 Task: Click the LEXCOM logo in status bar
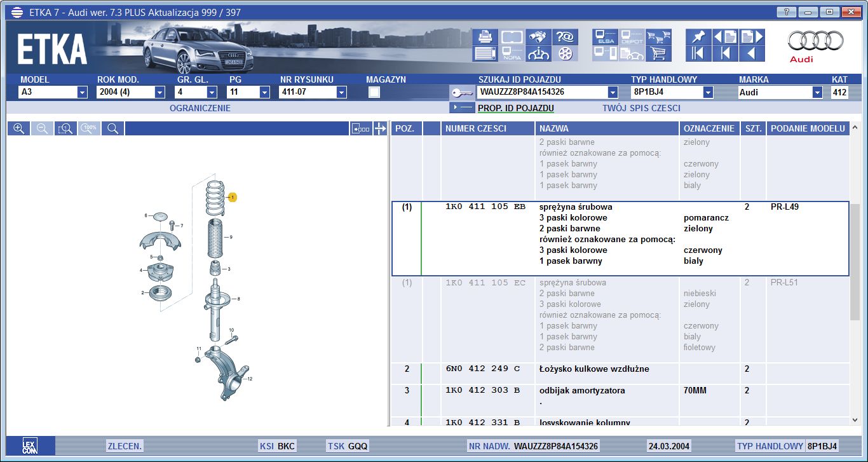click(x=30, y=446)
